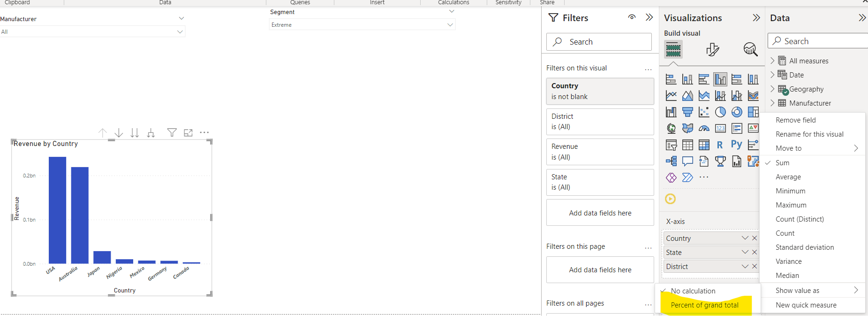Open focus mode for the Revenue chart
The width and height of the screenshot is (868, 323).
pos(189,133)
